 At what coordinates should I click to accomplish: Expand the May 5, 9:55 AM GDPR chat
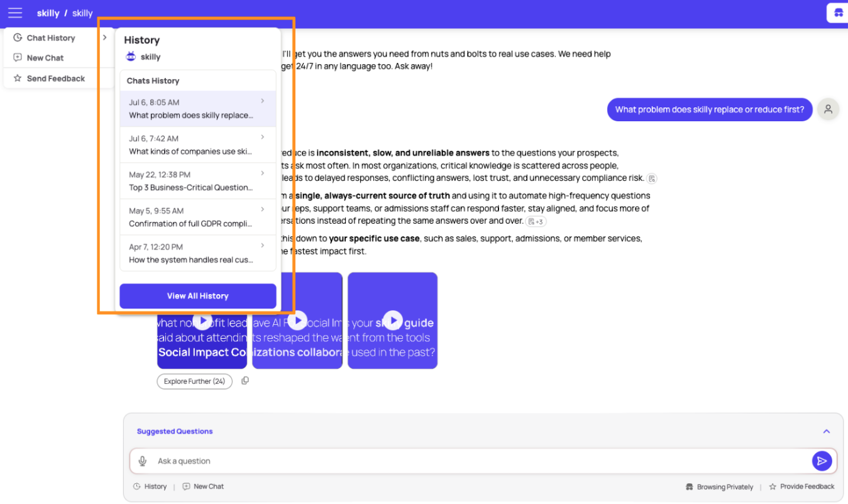tap(198, 217)
